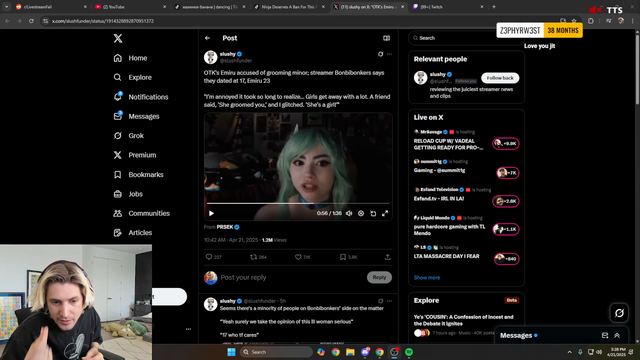
Task: Open Grok in sidebar
Action: (129, 136)
